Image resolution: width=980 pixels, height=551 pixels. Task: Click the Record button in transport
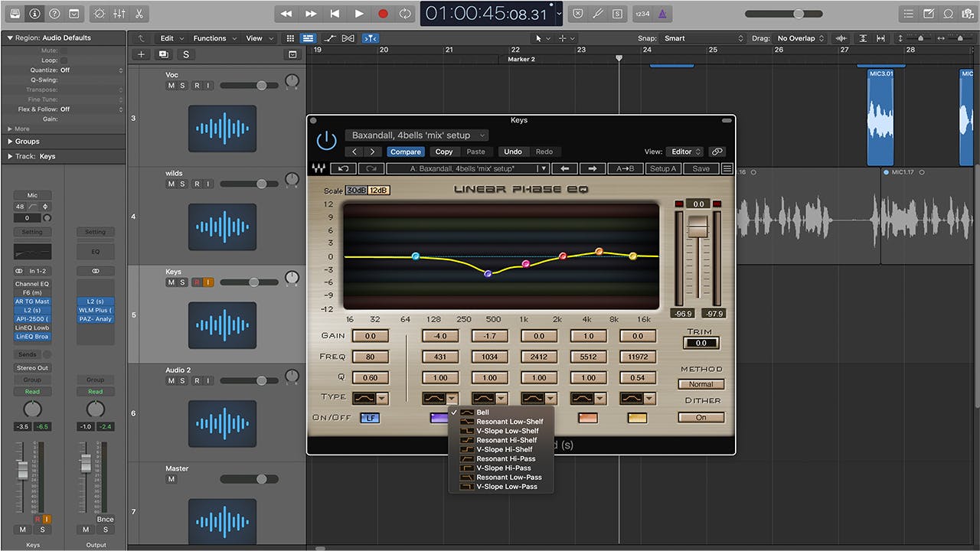click(383, 14)
